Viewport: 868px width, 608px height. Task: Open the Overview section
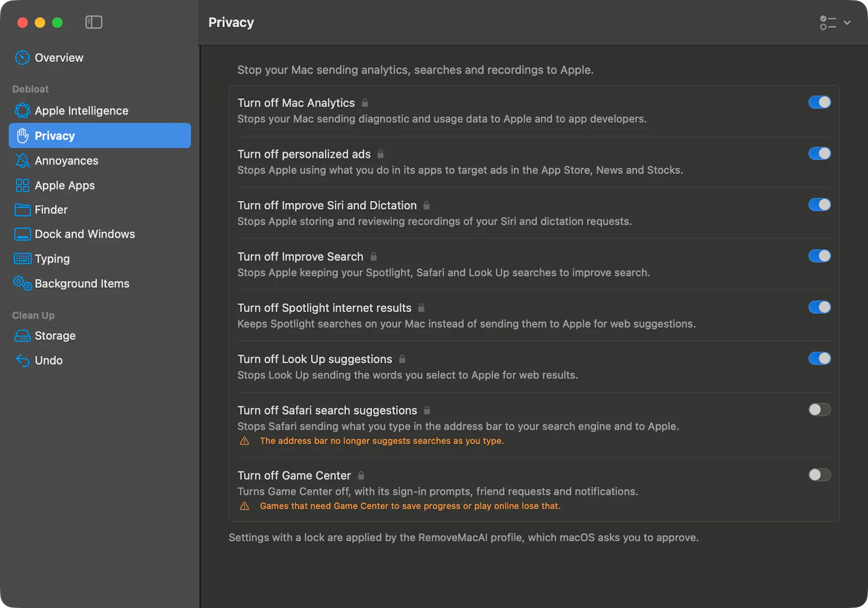(x=100, y=58)
